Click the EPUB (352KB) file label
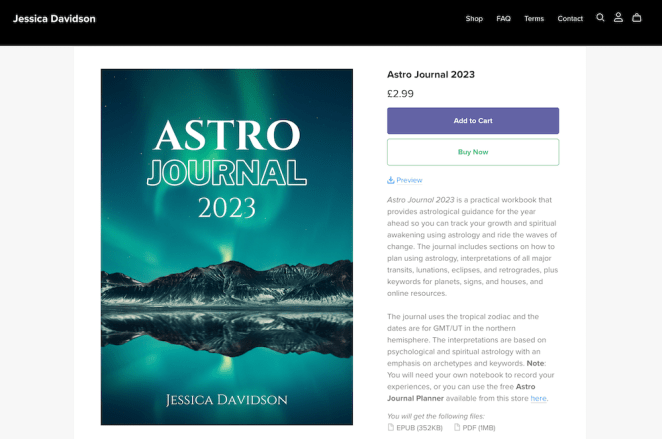 point(421,428)
